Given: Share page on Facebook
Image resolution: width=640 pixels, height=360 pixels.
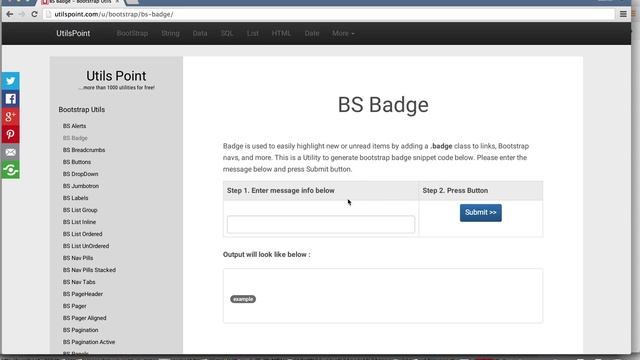Looking at the screenshot, I should [x=10, y=99].
